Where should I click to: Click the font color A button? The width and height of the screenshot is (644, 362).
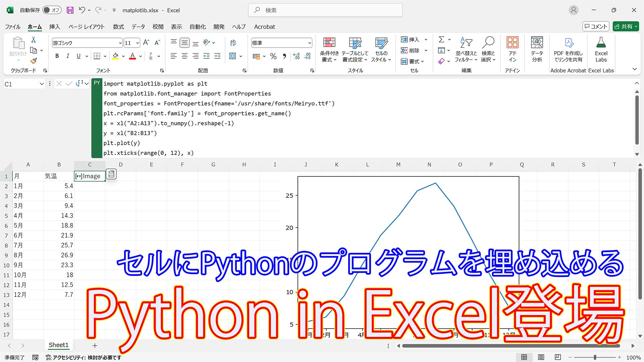[x=132, y=56]
